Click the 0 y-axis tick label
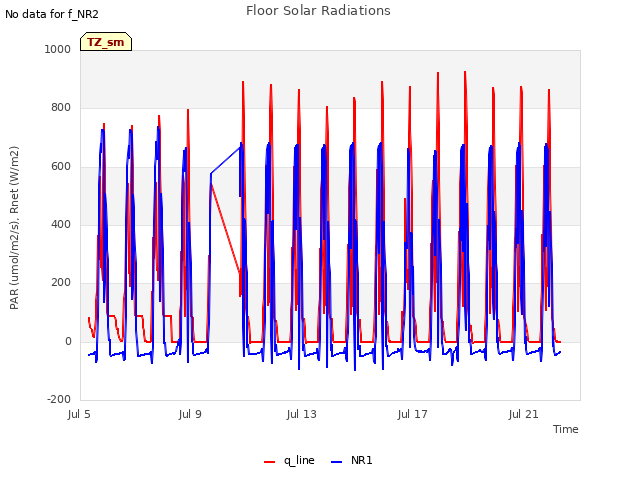Screen dimensions: 640x480 [x=68, y=341]
